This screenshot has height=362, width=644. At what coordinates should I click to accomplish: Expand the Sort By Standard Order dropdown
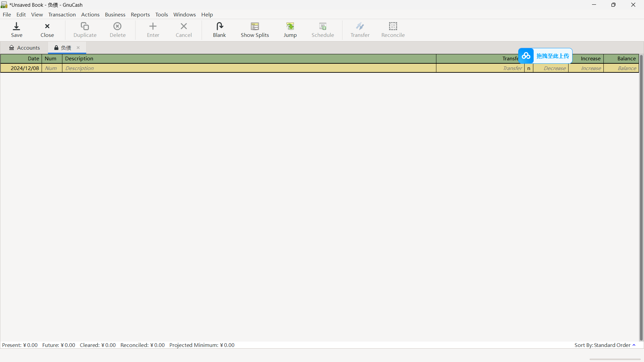tap(606, 345)
